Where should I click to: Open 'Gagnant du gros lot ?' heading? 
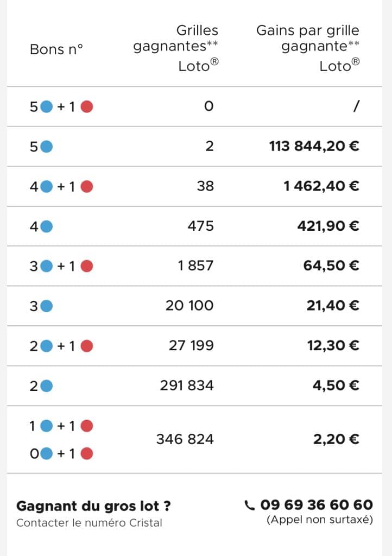[x=93, y=506]
